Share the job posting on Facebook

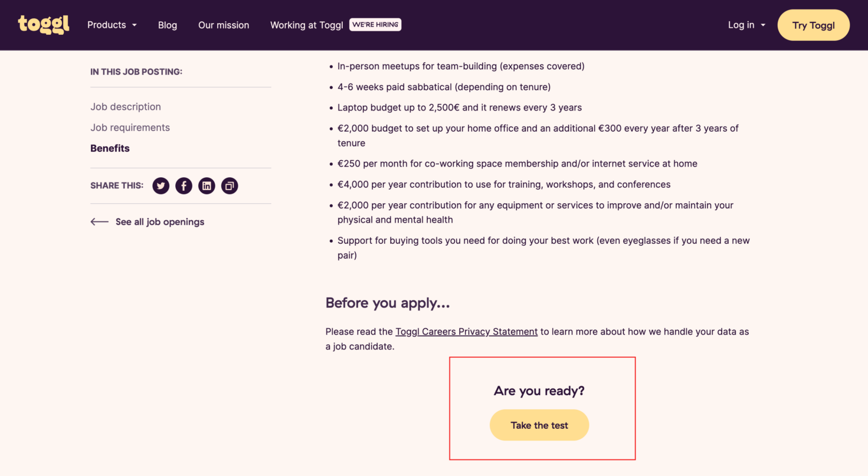pyautogui.click(x=184, y=185)
